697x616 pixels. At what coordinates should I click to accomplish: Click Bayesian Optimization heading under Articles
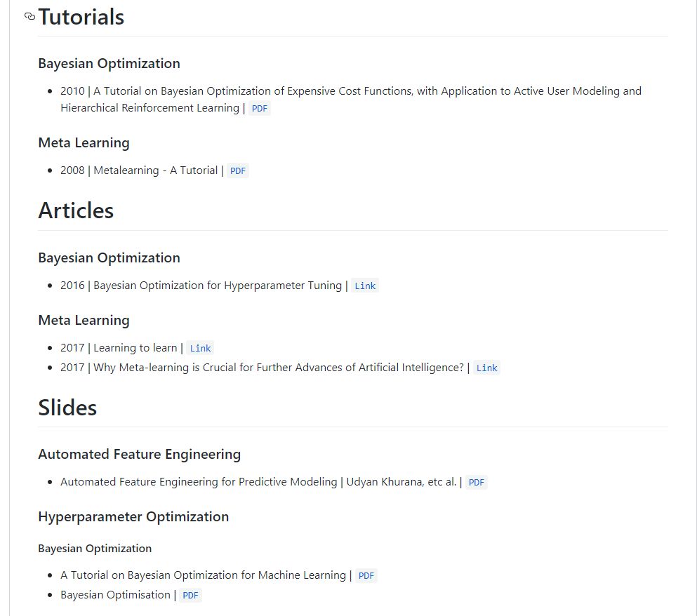[x=109, y=257]
